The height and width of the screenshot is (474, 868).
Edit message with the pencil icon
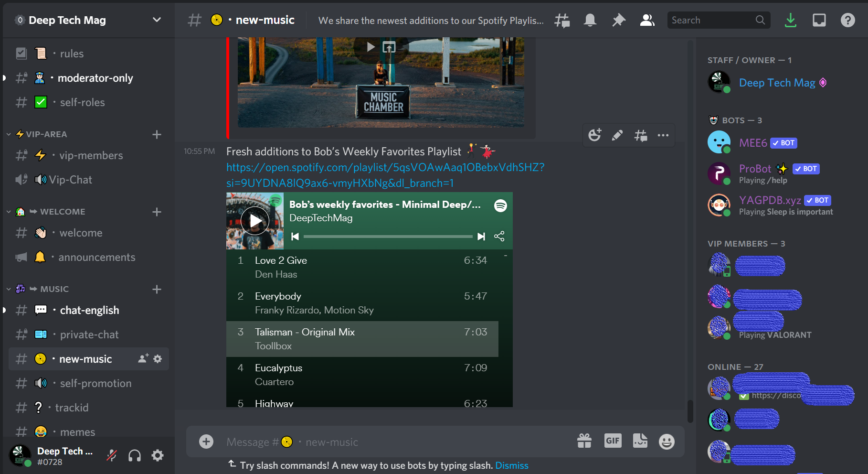click(617, 136)
